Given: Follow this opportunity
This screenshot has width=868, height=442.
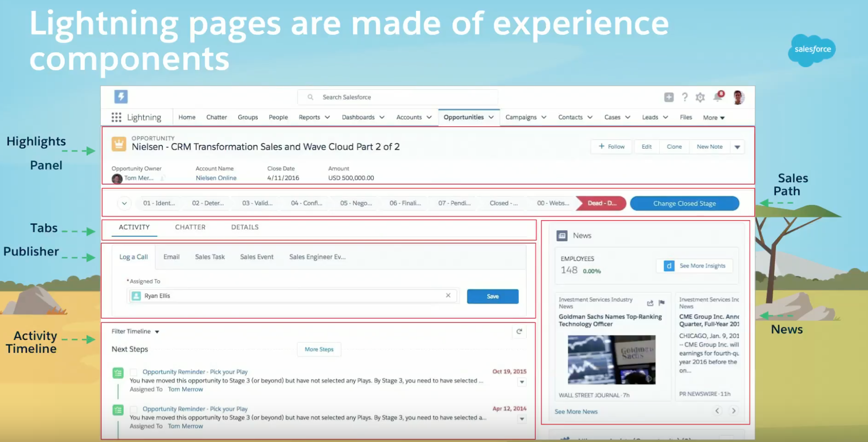Looking at the screenshot, I should (x=612, y=147).
